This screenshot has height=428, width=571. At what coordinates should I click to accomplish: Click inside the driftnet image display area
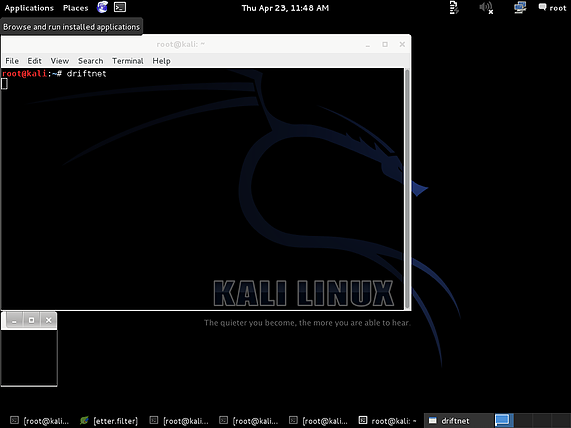(29, 357)
